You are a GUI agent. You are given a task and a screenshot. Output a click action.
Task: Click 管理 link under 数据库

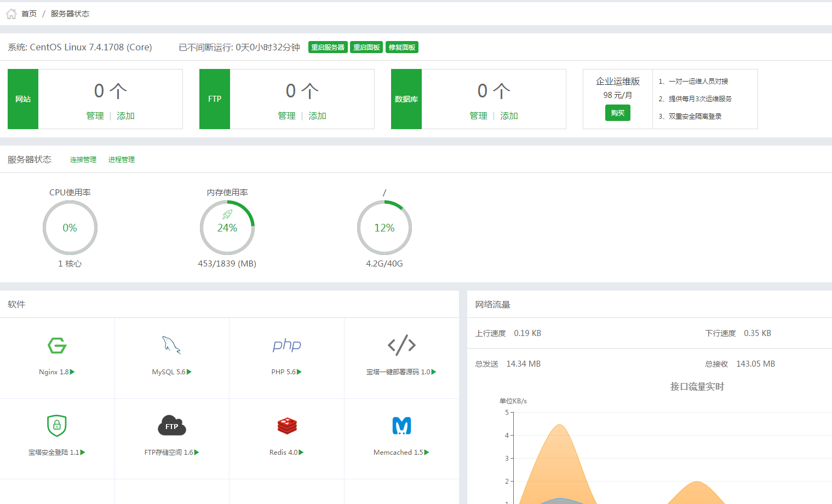478,116
